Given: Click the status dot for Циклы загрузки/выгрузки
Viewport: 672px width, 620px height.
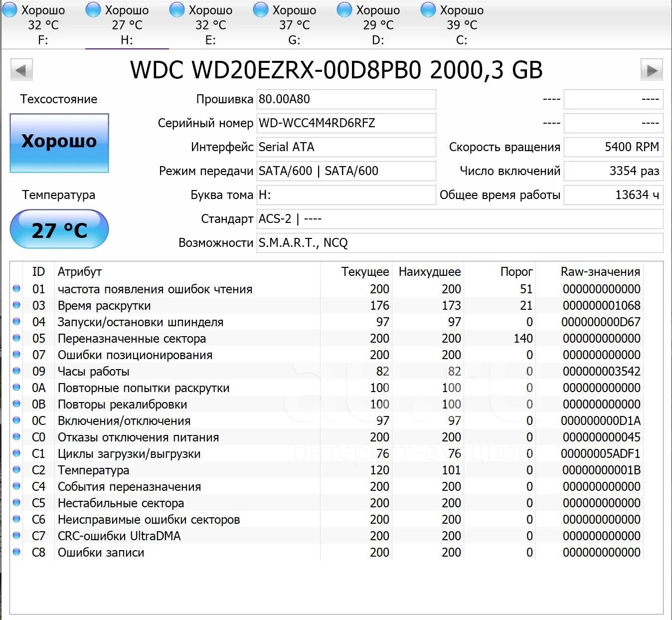Looking at the screenshot, I should point(16,453).
